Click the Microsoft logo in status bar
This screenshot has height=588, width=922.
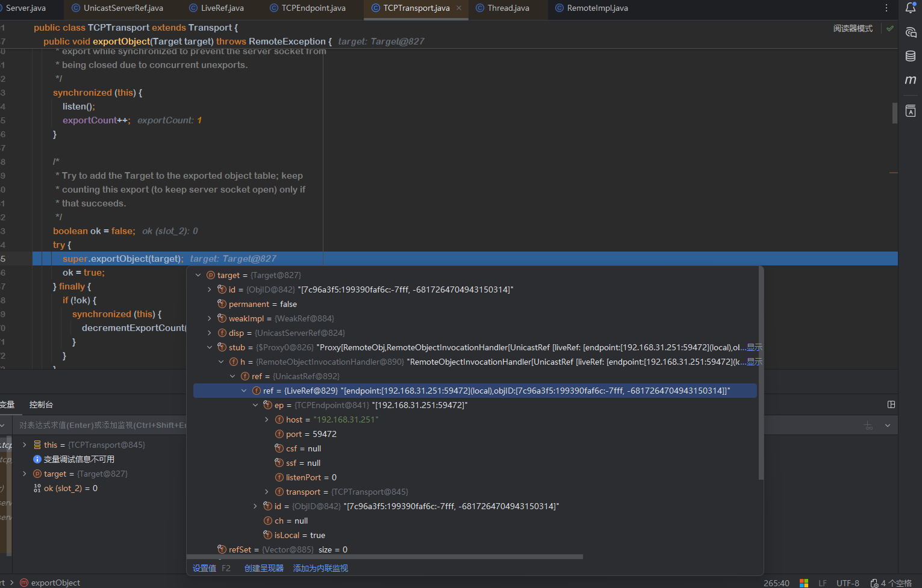[803, 583]
